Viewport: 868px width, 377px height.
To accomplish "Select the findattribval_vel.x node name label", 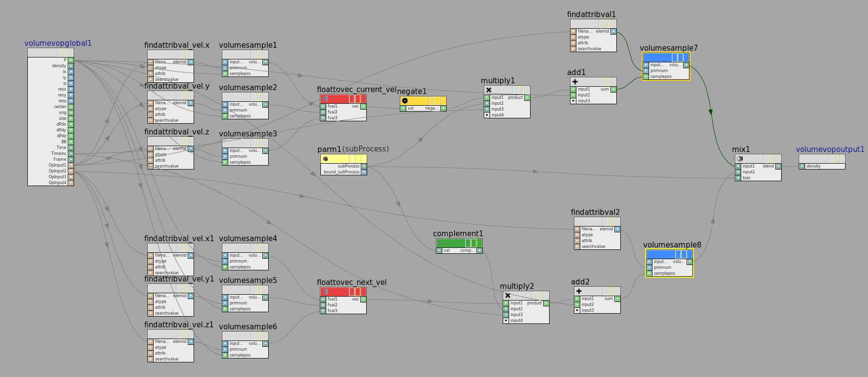I will [x=177, y=45].
